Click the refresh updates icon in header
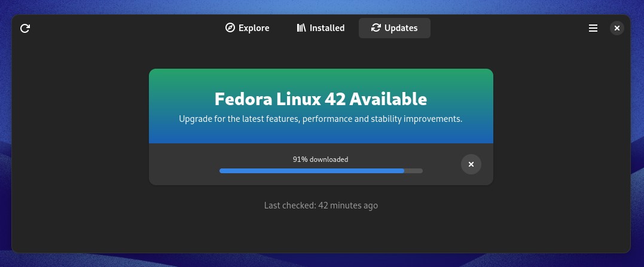Image resolution: width=644 pixels, height=267 pixels. 25,28
